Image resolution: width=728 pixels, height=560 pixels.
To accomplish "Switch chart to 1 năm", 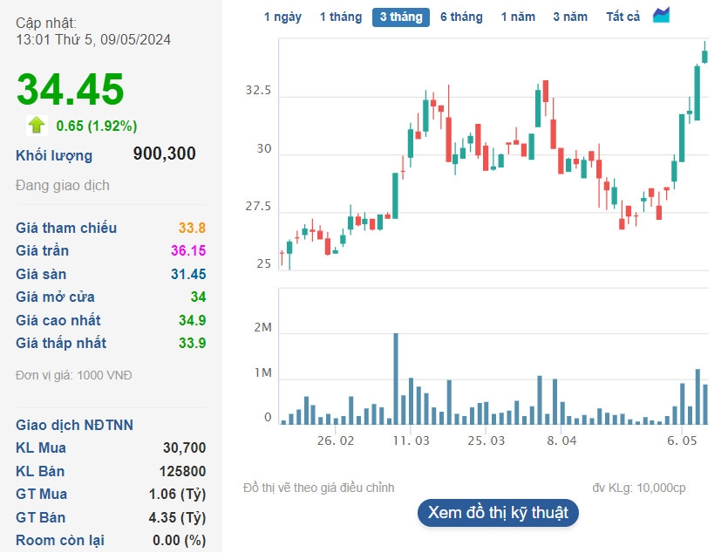I will [518, 17].
